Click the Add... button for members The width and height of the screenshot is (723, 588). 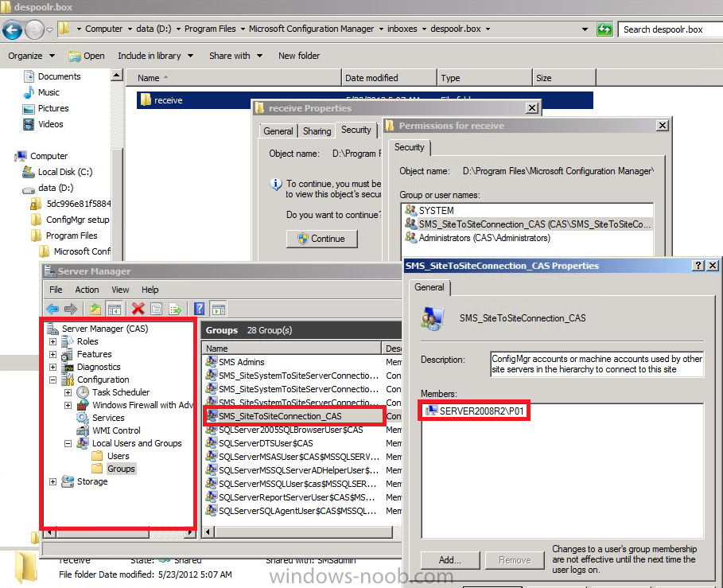450,560
